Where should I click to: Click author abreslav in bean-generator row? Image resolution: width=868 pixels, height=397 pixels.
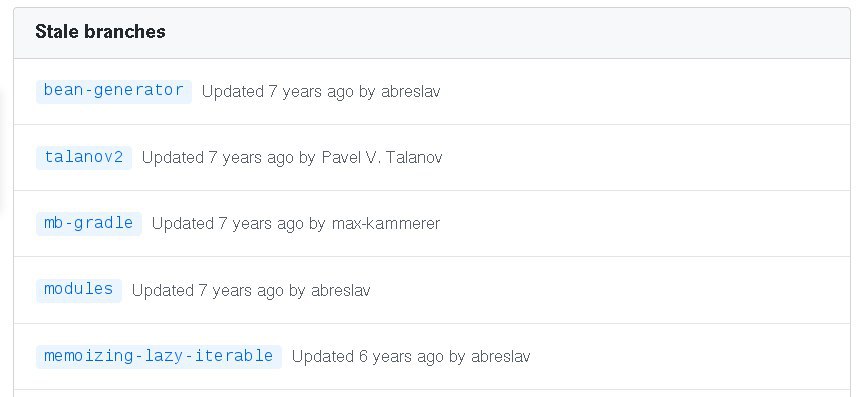[x=411, y=91]
